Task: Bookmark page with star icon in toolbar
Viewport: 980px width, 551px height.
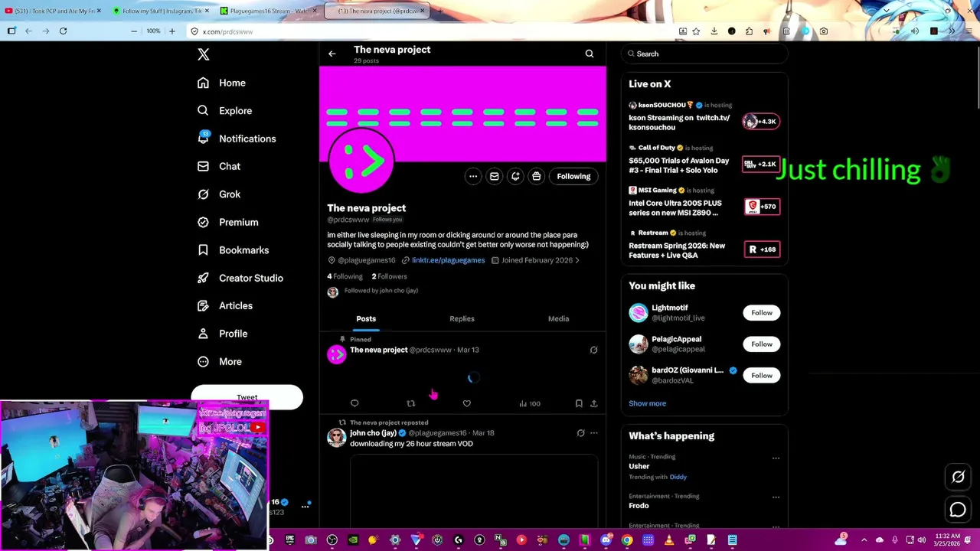Action: click(x=696, y=31)
